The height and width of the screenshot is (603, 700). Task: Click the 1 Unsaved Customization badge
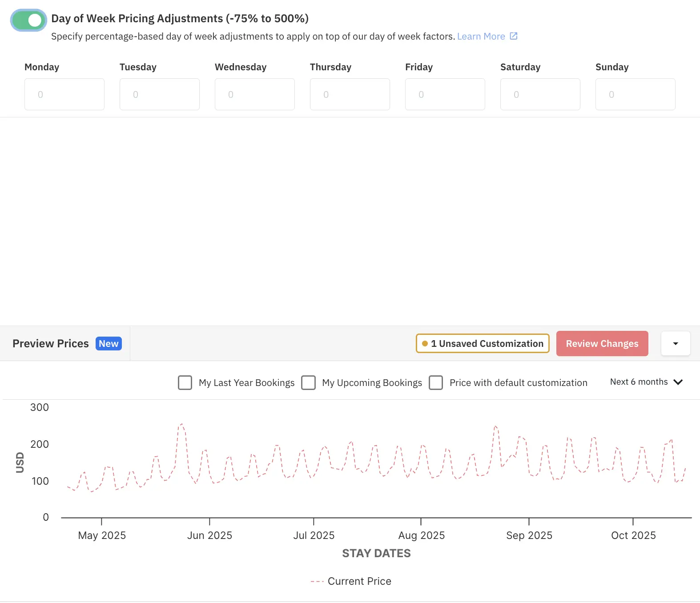click(x=483, y=343)
